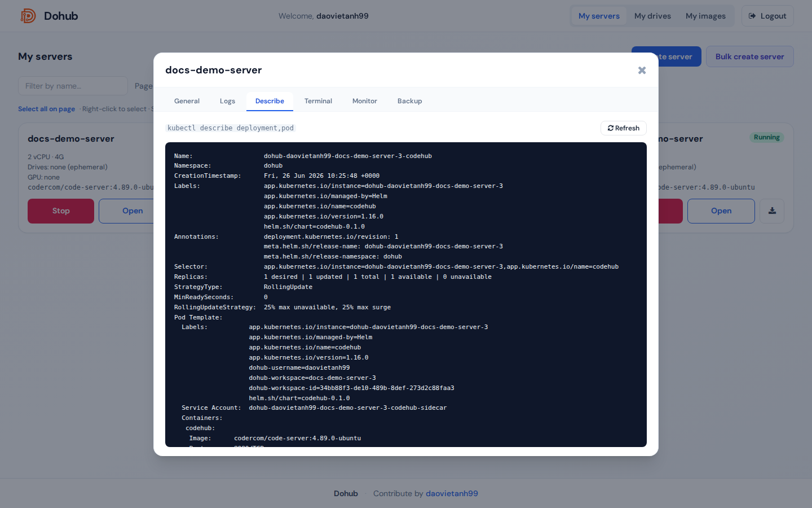Screen dimensions: 812x508
Task: Refresh the kubectl describe output
Action: [x=624, y=128]
